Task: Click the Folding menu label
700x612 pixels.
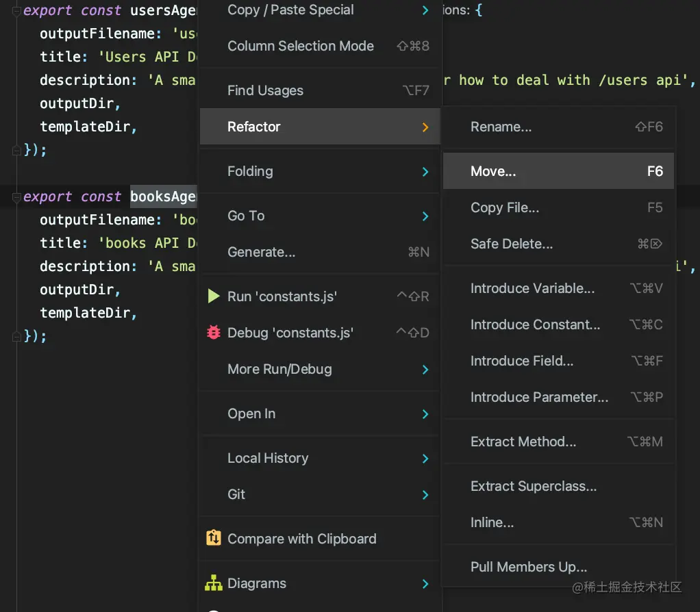Action: [250, 171]
